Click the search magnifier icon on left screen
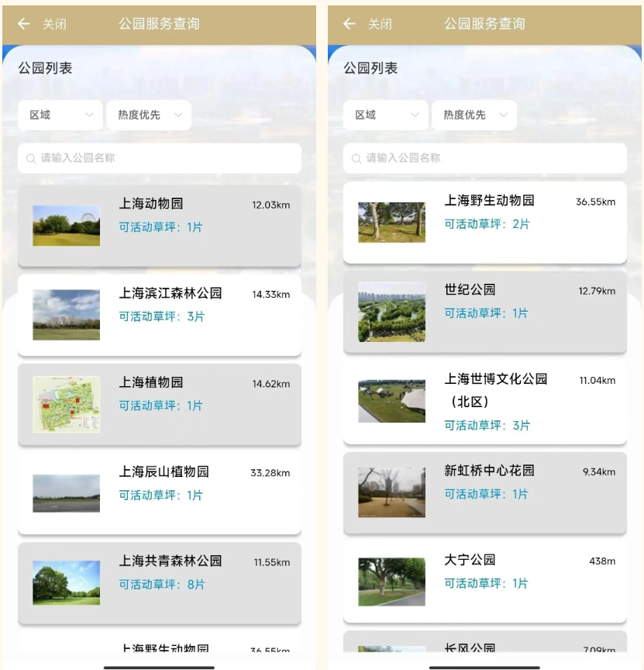Image resolution: width=644 pixels, height=670 pixels. 31,158
